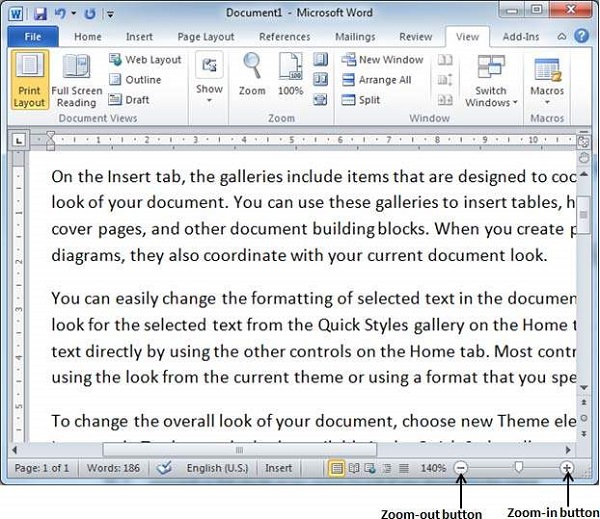Open Full Screen Reading view
The height and width of the screenshot is (519, 600).
pyautogui.click(x=76, y=81)
